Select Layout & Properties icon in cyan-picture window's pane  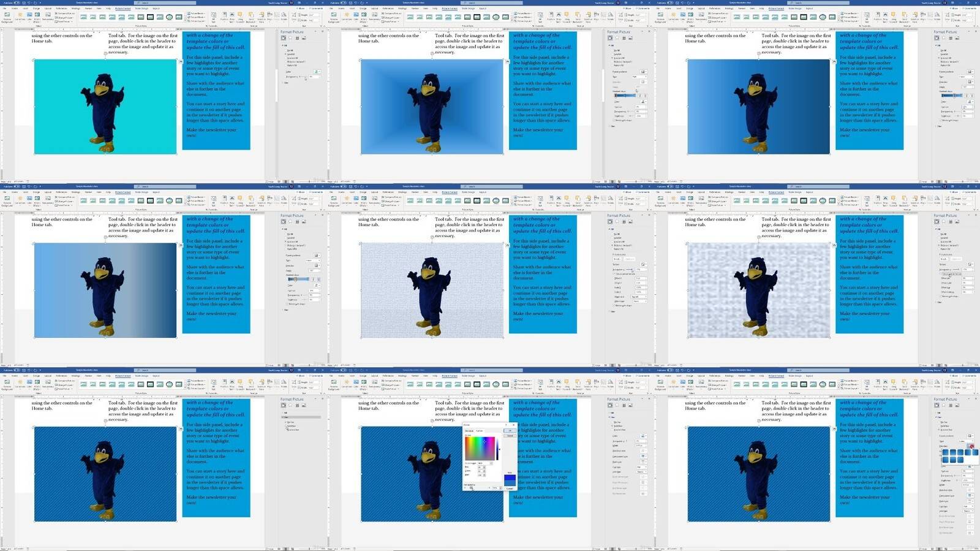[297, 38]
